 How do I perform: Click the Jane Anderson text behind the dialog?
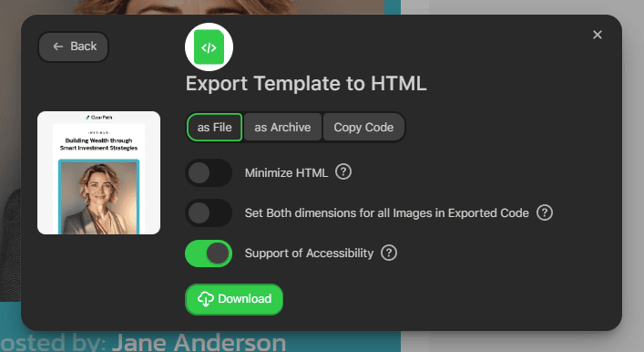tap(199, 342)
